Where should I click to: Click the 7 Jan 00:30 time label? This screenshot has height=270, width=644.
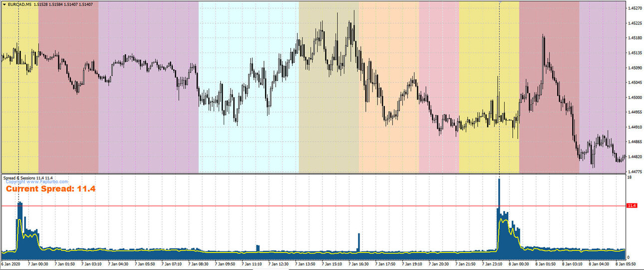(37, 264)
